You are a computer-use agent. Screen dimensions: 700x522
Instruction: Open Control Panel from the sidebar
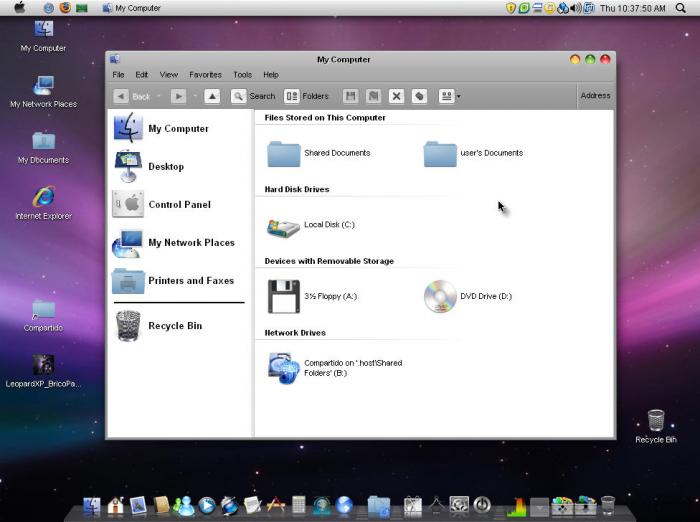click(162, 204)
